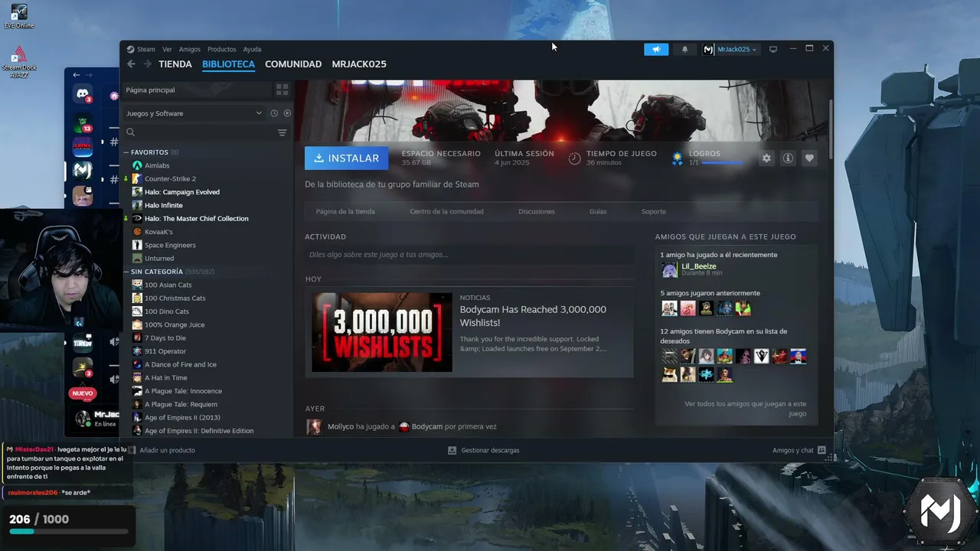Open the notifications bell
980x551 pixels.
pos(684,49)
